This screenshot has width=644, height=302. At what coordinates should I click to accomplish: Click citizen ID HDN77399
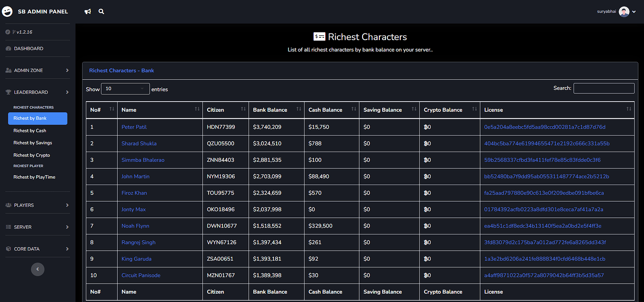click(x=221, y=127)
